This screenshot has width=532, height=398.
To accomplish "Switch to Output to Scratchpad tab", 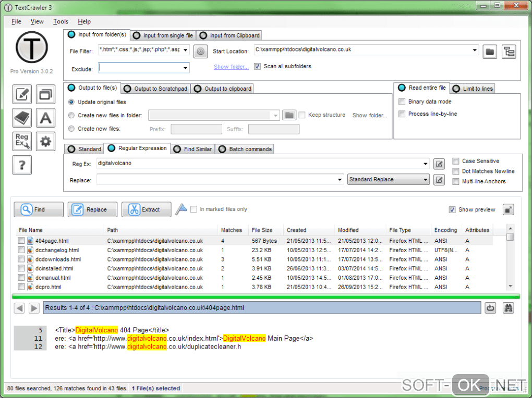I will pos(156,89).
